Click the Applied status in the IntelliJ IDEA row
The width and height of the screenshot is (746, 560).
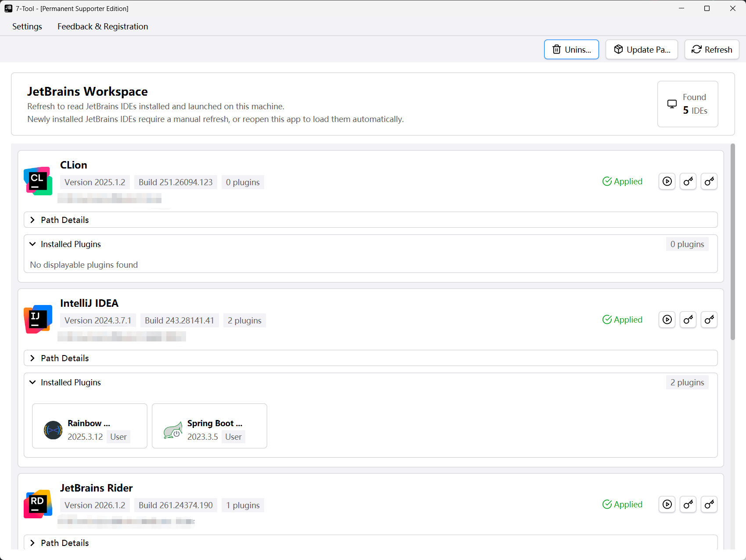(x=622, y=319)
